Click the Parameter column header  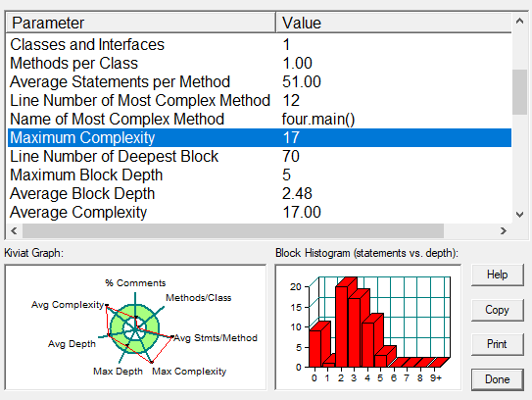tap(141, 24)
